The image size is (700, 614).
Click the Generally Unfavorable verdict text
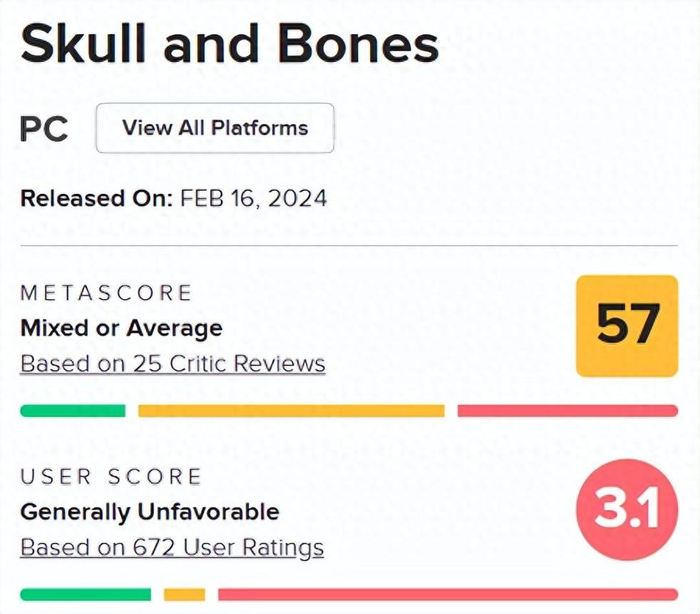[x=150, y=511]
